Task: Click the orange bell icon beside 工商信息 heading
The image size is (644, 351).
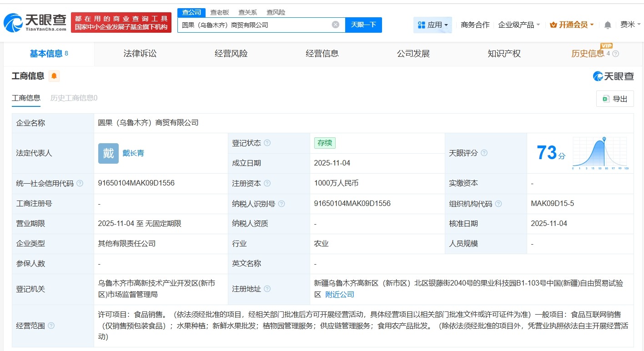Action: [x=53, y=76]
